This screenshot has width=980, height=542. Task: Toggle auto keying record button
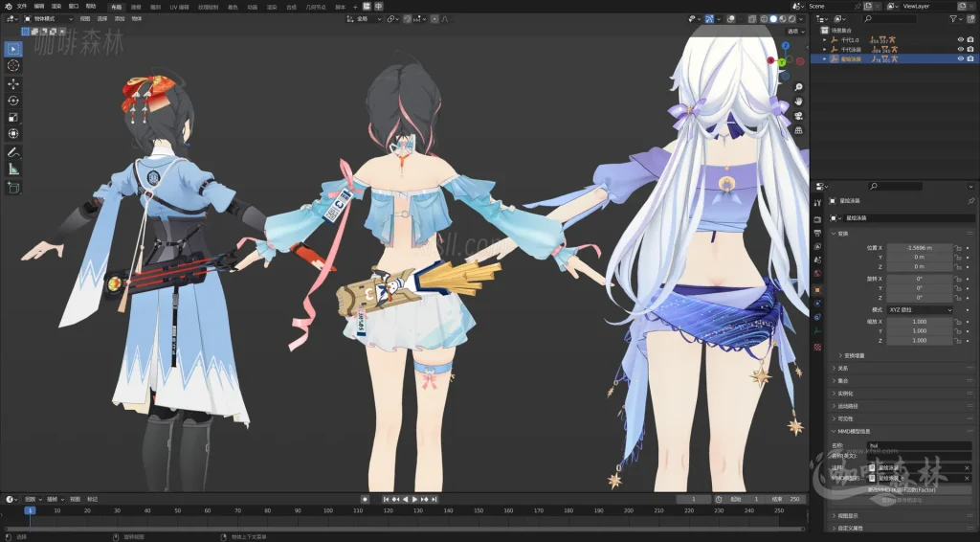[365, 500]
